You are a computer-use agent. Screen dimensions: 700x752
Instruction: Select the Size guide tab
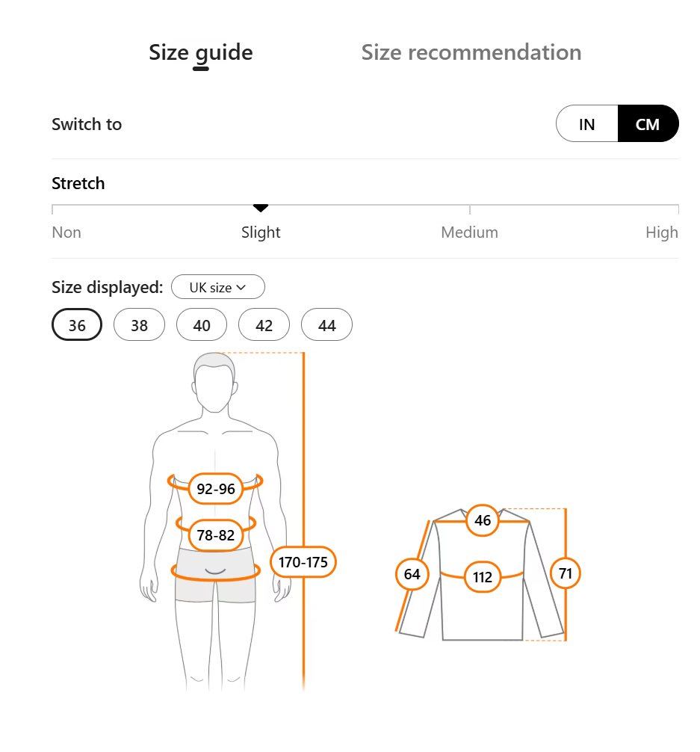200,52
